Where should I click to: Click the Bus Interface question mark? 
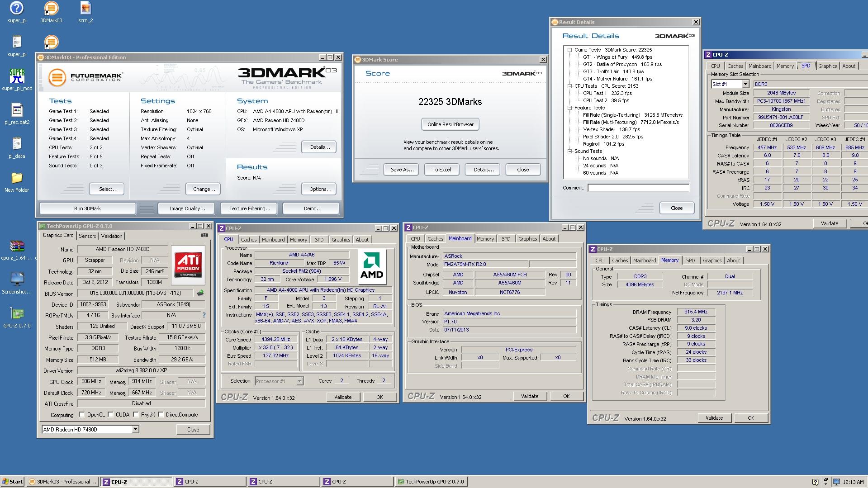(204, 315)
